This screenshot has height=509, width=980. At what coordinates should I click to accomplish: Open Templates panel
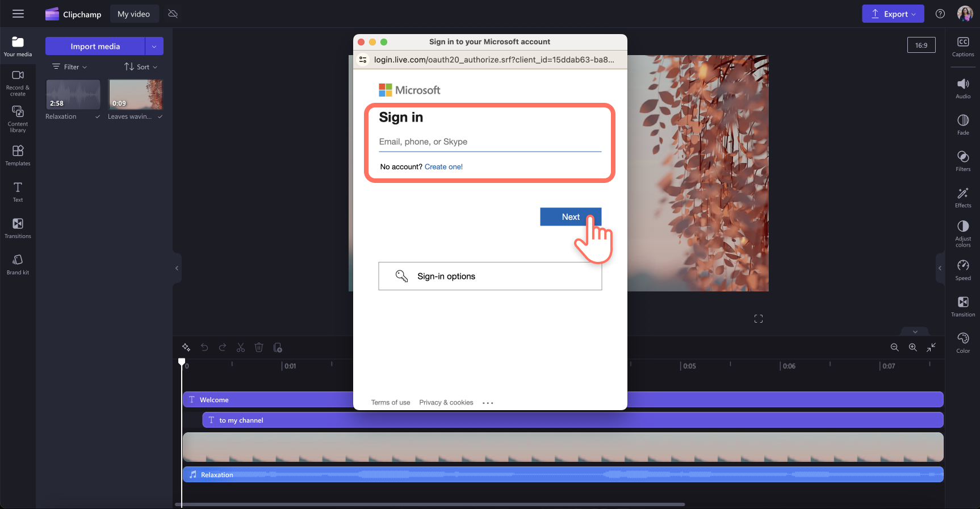click(18, 156)
